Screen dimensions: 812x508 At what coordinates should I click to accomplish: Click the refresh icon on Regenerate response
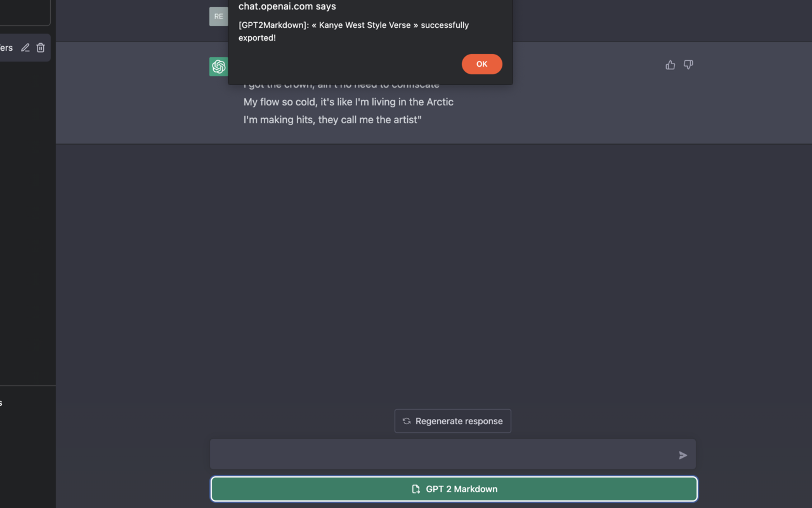406,421
